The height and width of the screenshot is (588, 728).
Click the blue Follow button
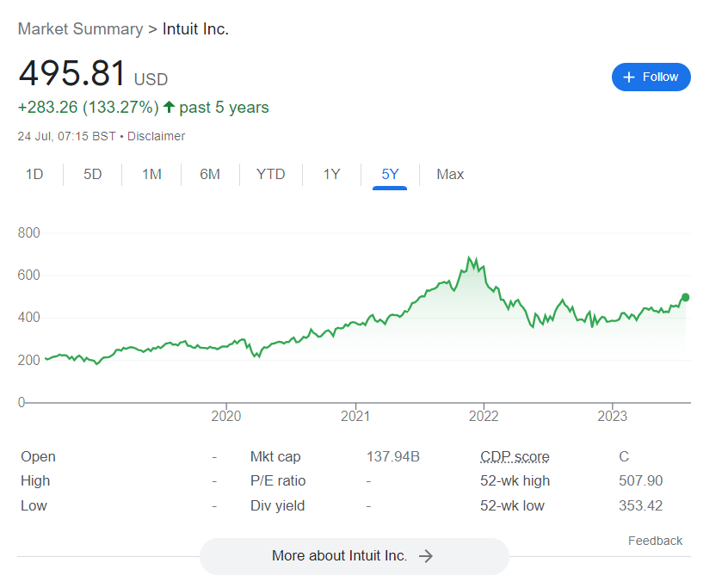[x=651, y=77]
